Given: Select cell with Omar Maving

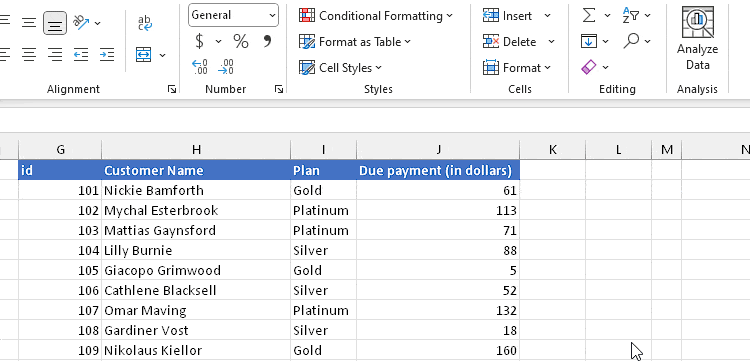Looking at the screenshot, I should tap(196, 310).
